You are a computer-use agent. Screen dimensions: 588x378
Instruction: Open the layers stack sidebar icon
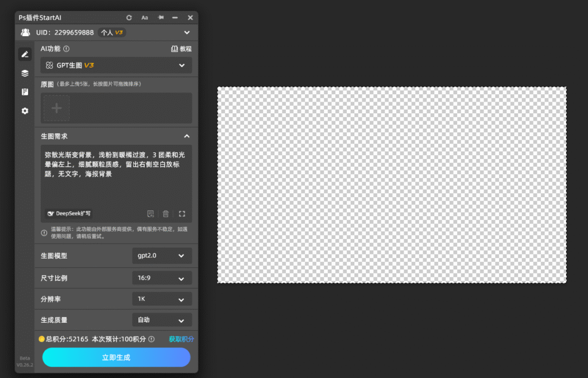(25, 73)
